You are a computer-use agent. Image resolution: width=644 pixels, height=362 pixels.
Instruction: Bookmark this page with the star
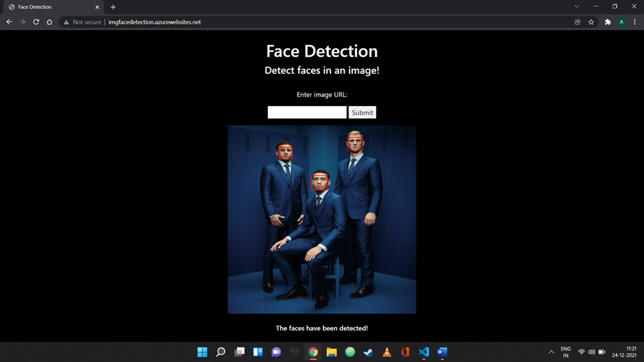point(591,22)
